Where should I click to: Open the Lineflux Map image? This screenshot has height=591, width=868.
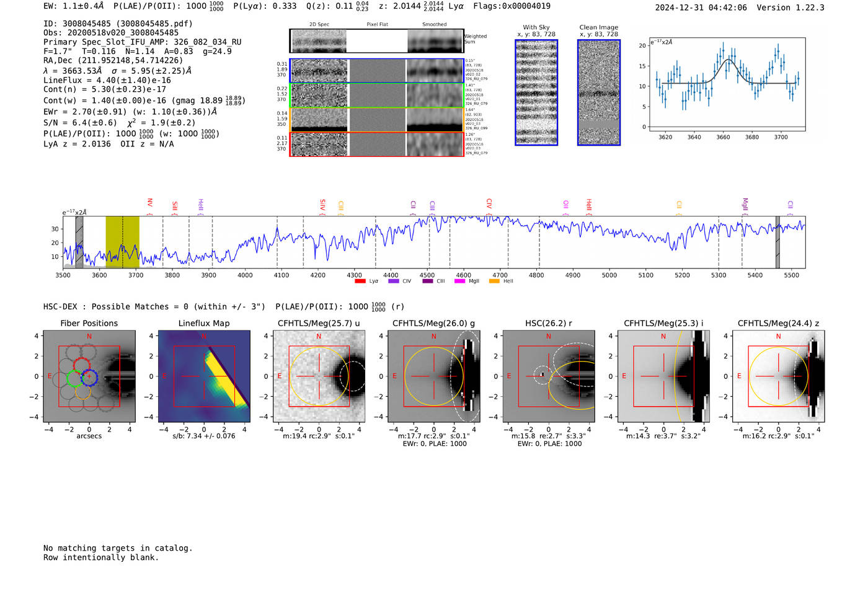[204, 376]
